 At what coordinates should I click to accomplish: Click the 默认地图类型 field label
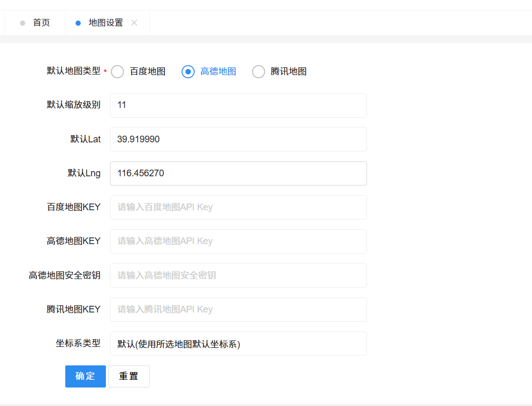[x=74, y=71]
